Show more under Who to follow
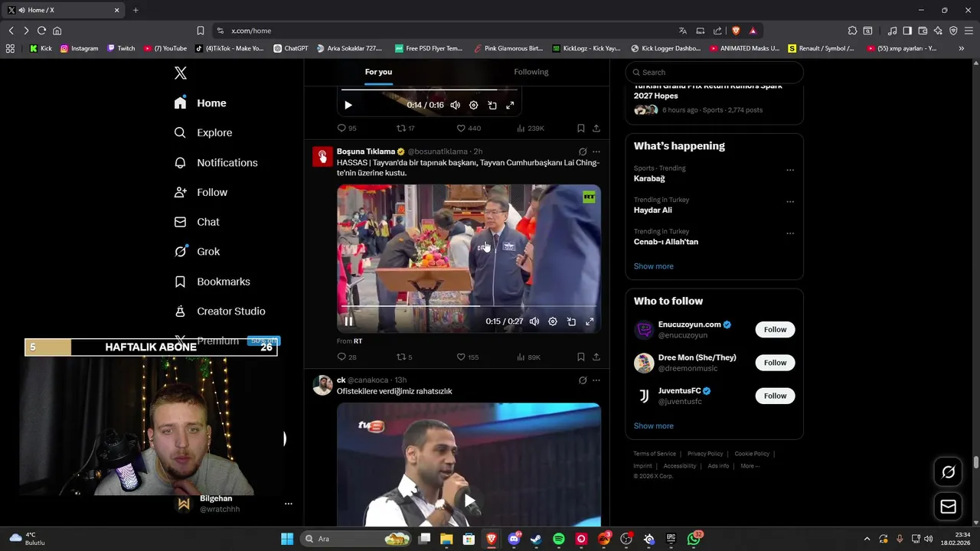This screenshot has width=980, height=551. coord(653,425)
